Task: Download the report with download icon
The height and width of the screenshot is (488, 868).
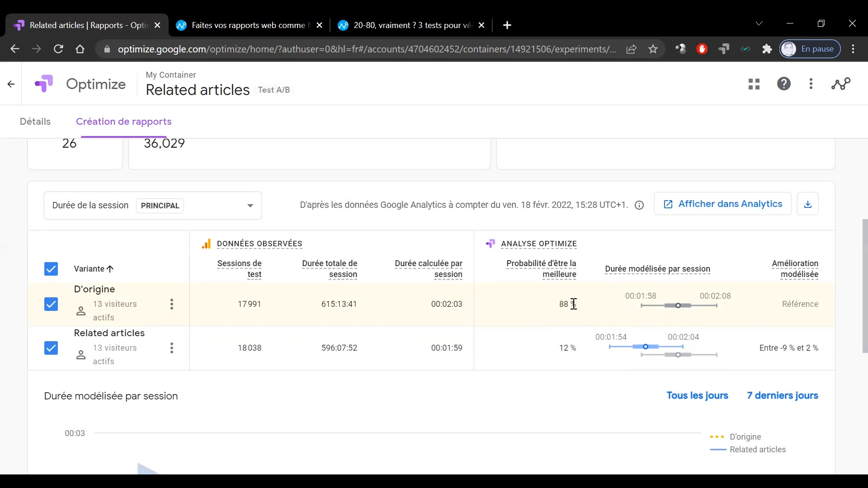Action: pyautogui.click(x=808, y=204)
